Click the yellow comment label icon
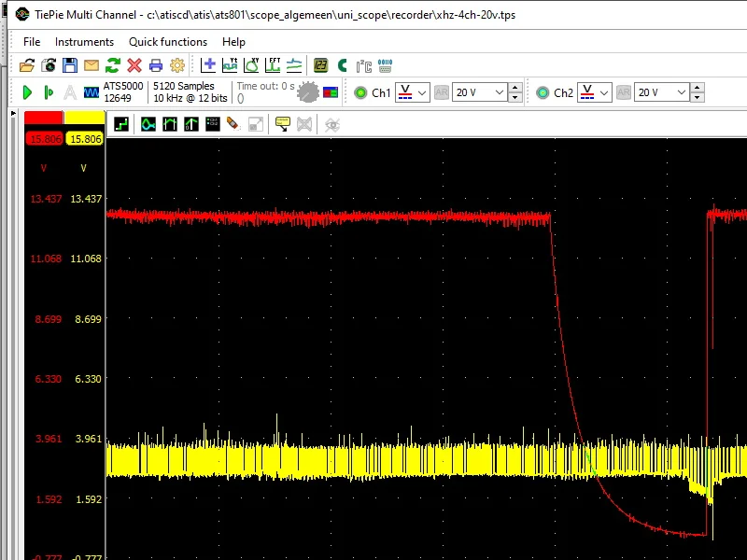This screenshot has width=747, height=560. click(x=283, y=125)
